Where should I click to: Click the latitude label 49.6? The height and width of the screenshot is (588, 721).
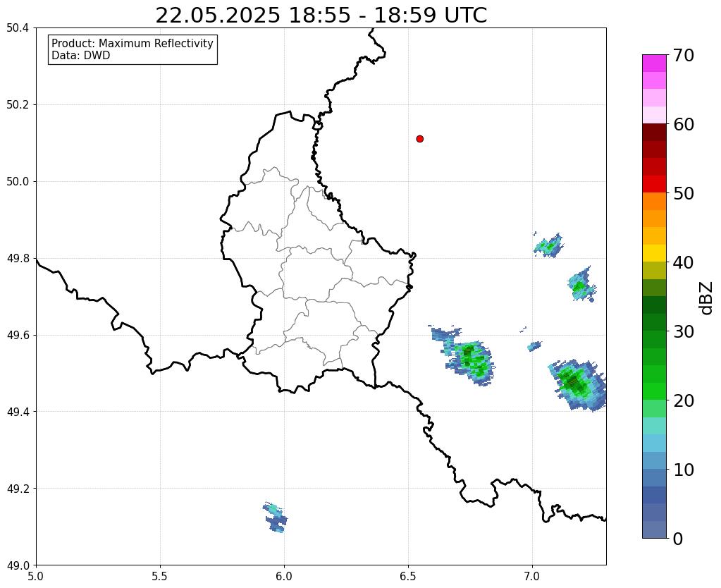[18, 335]
